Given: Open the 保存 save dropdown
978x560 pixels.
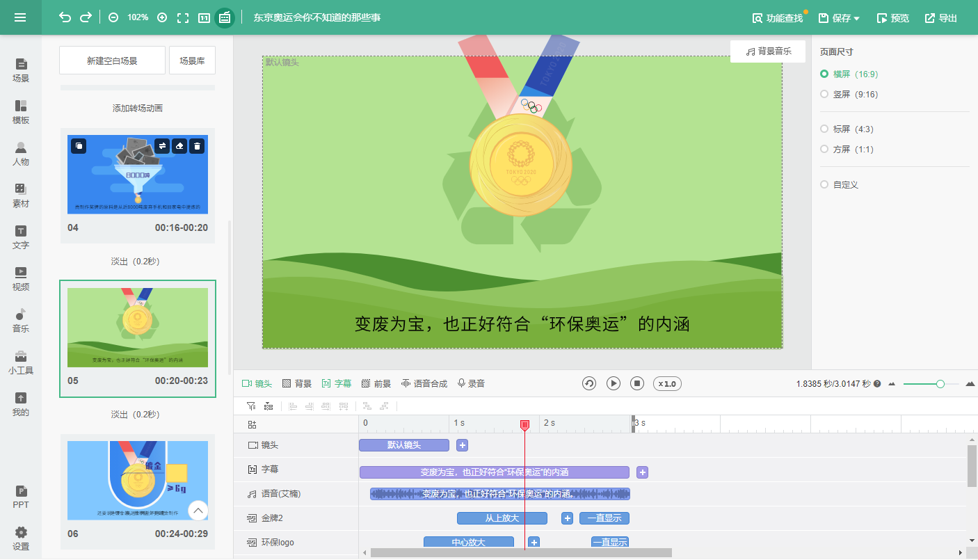Looking at the screenshot, I should [x=839, y=18].
